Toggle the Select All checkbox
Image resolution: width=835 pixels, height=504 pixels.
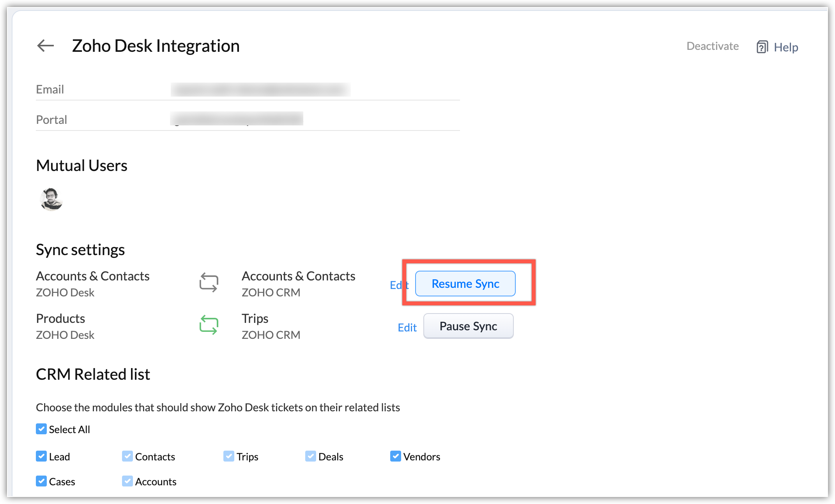pyautogui.click(x=41, y=429)
